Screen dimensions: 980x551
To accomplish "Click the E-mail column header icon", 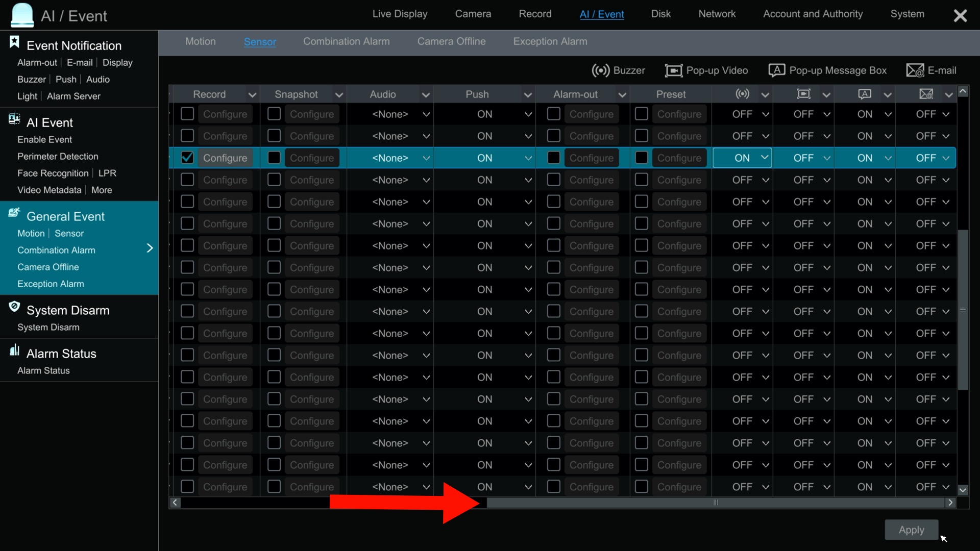I will pyautogui.click(x=926, y=94).
